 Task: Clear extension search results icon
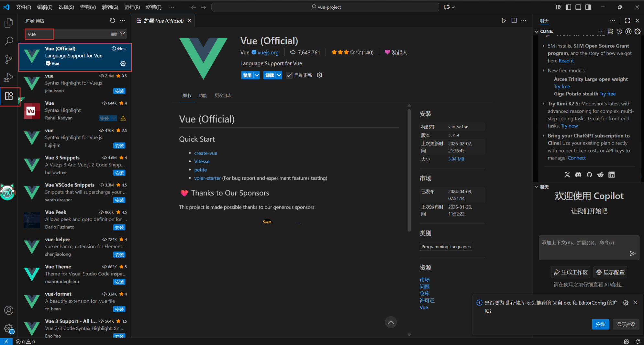(114, 34)
